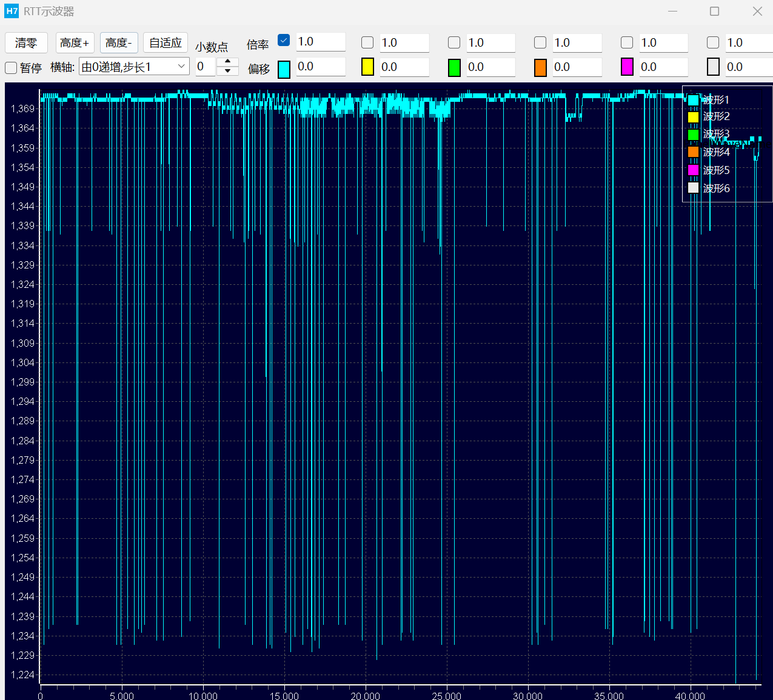Image resolution: width=773 pixels, height=700 pixels.
Task: Open the 横轴 axis mode dropdown
Action: pos(134,67)
